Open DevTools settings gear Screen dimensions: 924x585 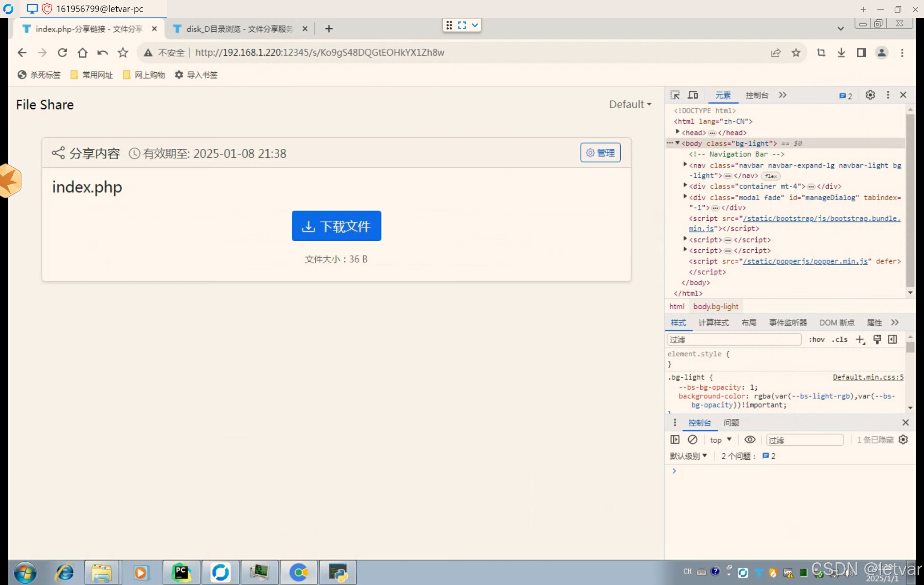pos(870,95)
